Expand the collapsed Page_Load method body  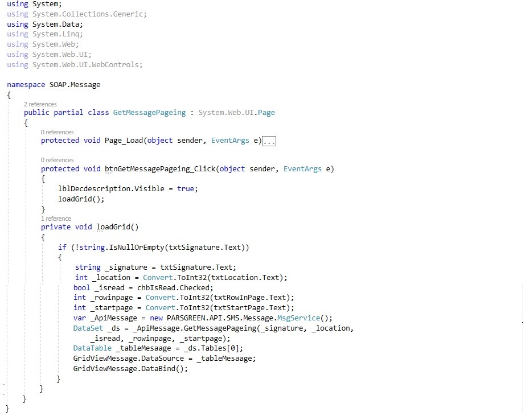269,141
